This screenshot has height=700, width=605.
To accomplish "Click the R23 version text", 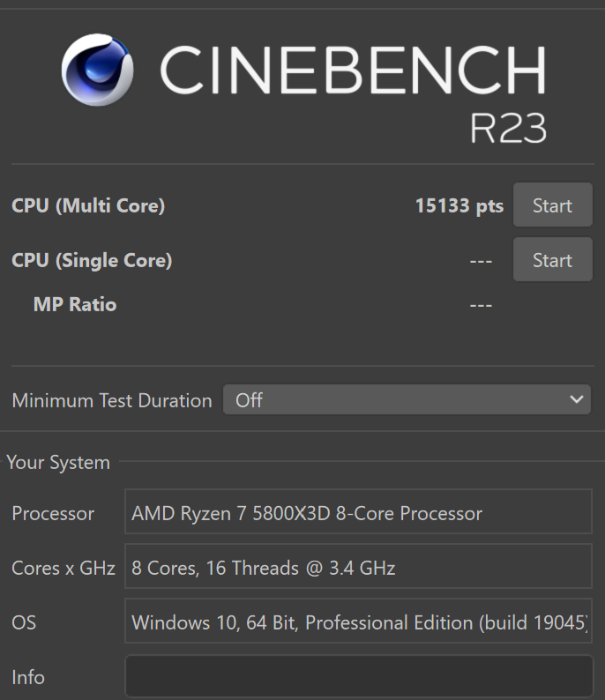I will coord(508,129).
